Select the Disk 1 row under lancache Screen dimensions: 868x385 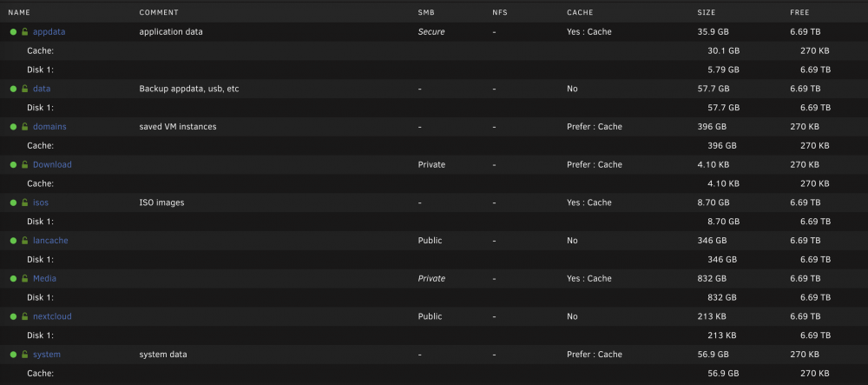(x=434, y=259)
